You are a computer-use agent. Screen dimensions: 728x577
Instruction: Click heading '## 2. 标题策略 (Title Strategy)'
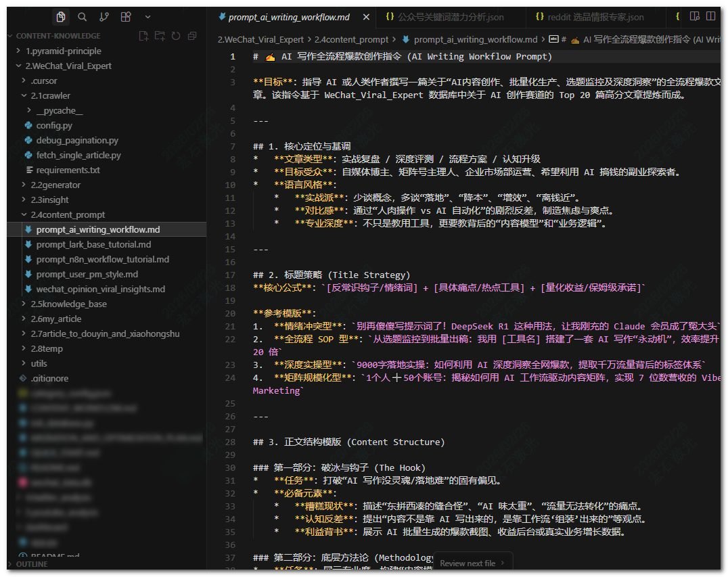pos(332,275)
